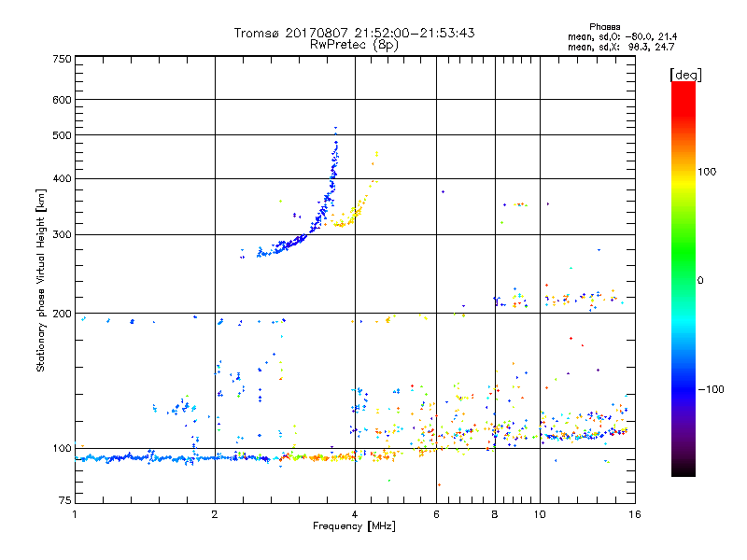Click the plot title 'Tromsø 20170807 21:52:00-21:53:43'
Image resolution: width=747 pixels, height=560 pixels.
pos(354,33)
